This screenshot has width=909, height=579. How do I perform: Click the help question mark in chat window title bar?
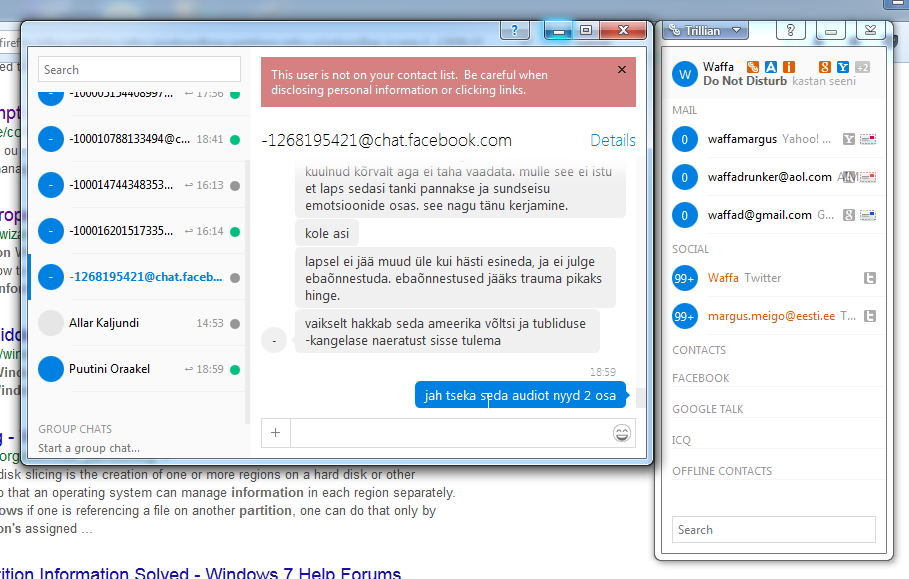pyautogui.click(x=515, y=30)
